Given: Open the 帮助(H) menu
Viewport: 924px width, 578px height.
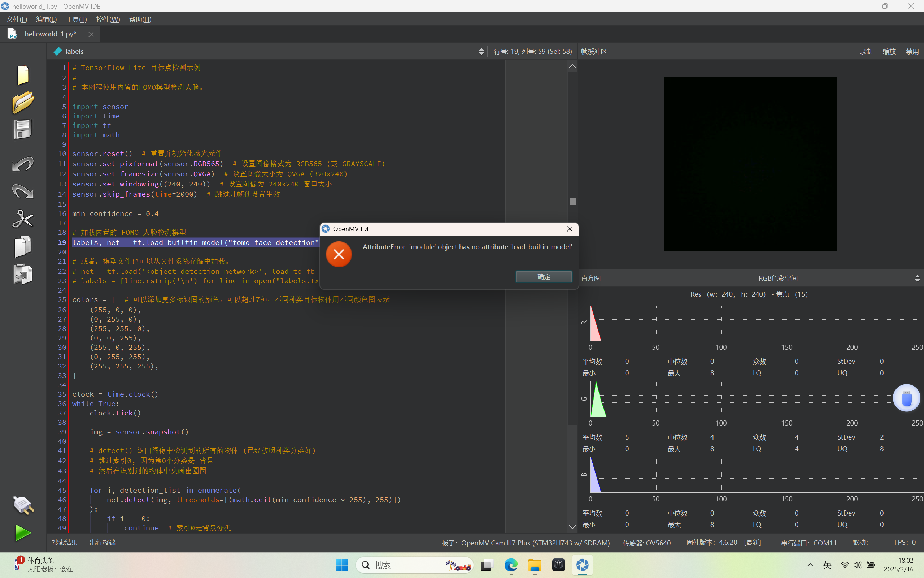Looking at the screenshot, I should click(140, 19).
